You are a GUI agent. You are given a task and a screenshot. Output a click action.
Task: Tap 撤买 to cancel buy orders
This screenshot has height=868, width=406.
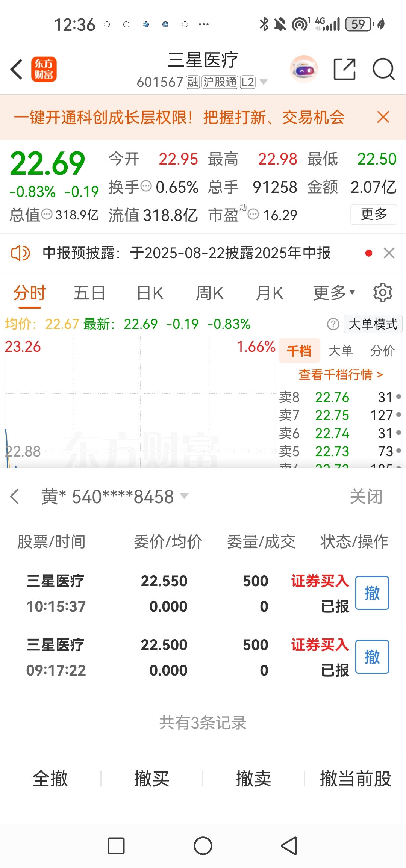tap(152, 779)
